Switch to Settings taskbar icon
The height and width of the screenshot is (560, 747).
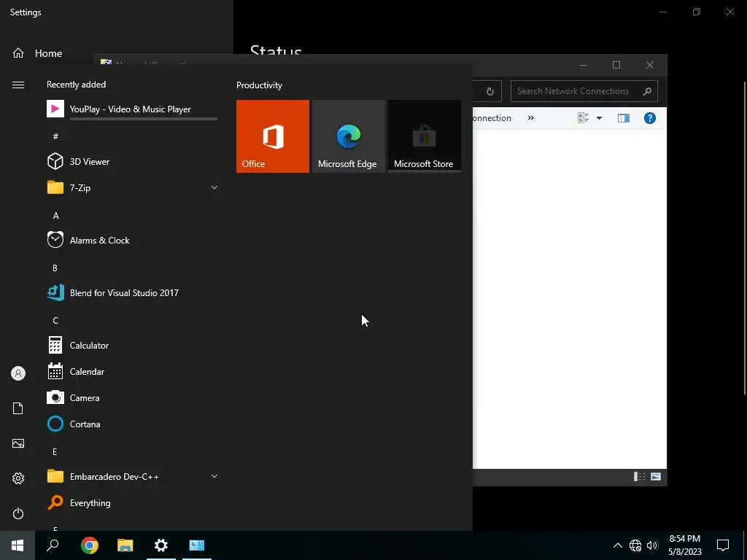point(161,545)
